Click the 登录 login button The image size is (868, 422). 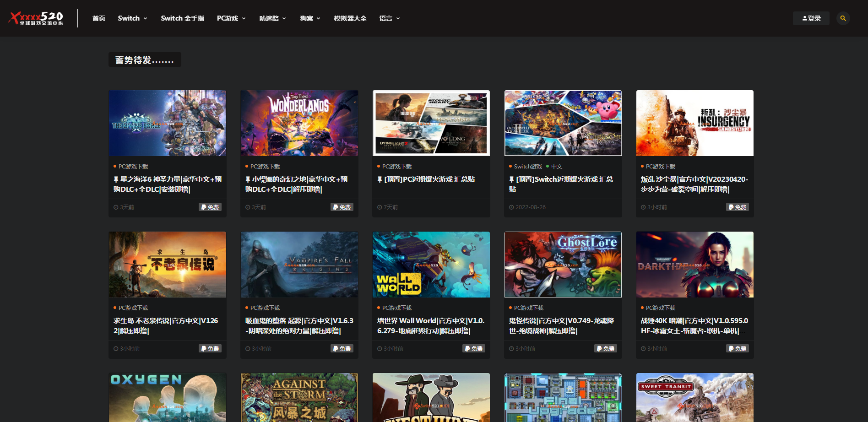pyautogui.click(x=811, y=18)
